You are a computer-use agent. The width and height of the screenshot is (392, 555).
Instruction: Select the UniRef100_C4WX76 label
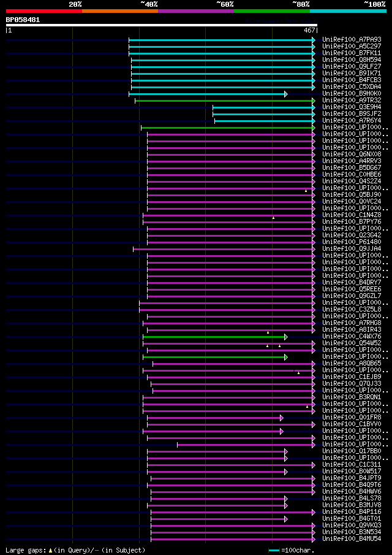pyautogui.click(x=352, y=336)
